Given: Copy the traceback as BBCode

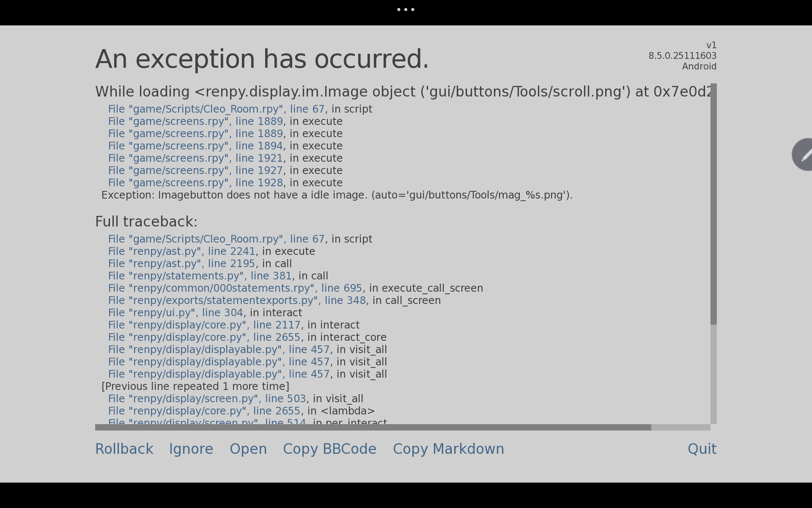Looking at the screenshot, I should (x=329, y=449).
